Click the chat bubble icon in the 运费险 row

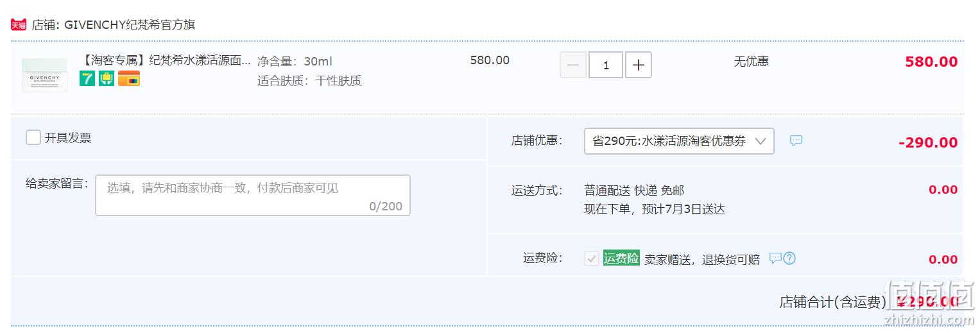(775, 258)
